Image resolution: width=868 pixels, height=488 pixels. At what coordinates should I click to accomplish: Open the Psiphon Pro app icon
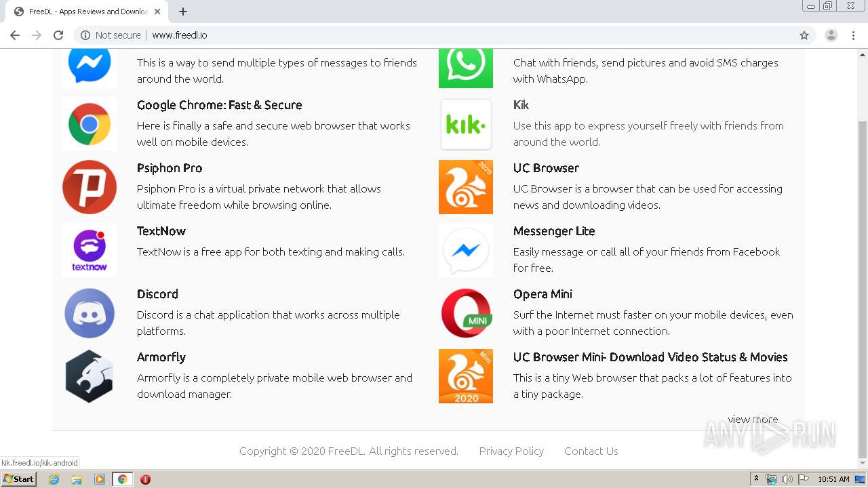point(90,187)
